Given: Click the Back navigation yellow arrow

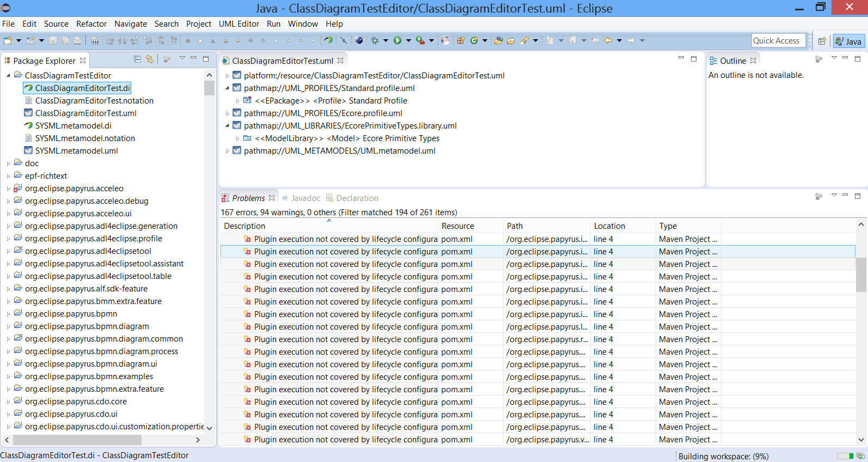Looking at the screenshot, I should [608, 40].
